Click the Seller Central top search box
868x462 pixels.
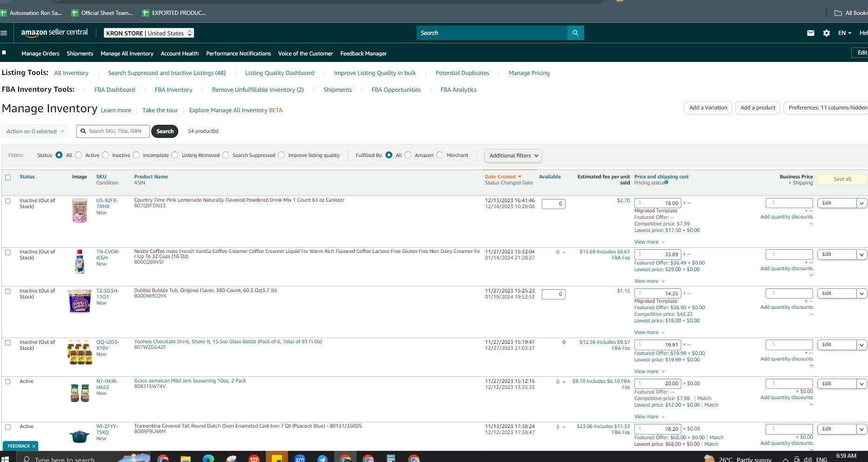(x=492, y=33)
